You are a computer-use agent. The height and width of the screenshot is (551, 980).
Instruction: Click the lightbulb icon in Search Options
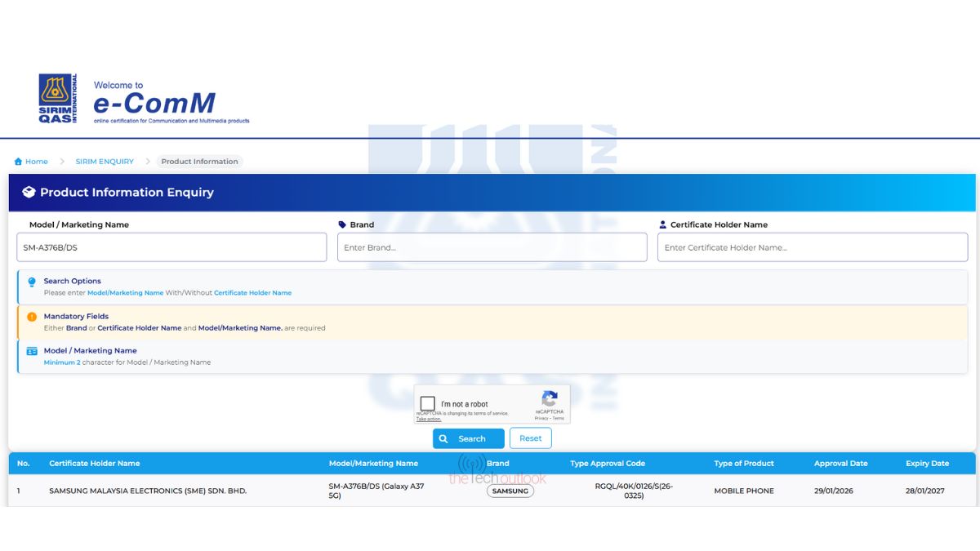tap(32, 282)
